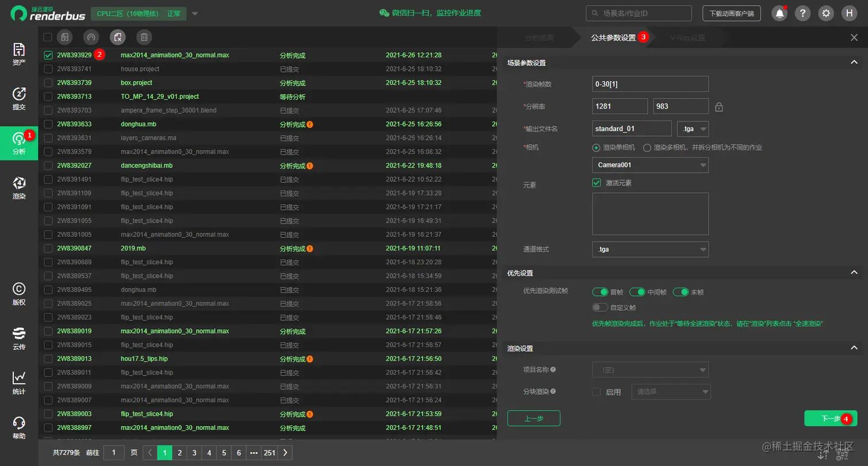
Task: Toggle 首帧 priority frame switch
Action: [600, 292]
